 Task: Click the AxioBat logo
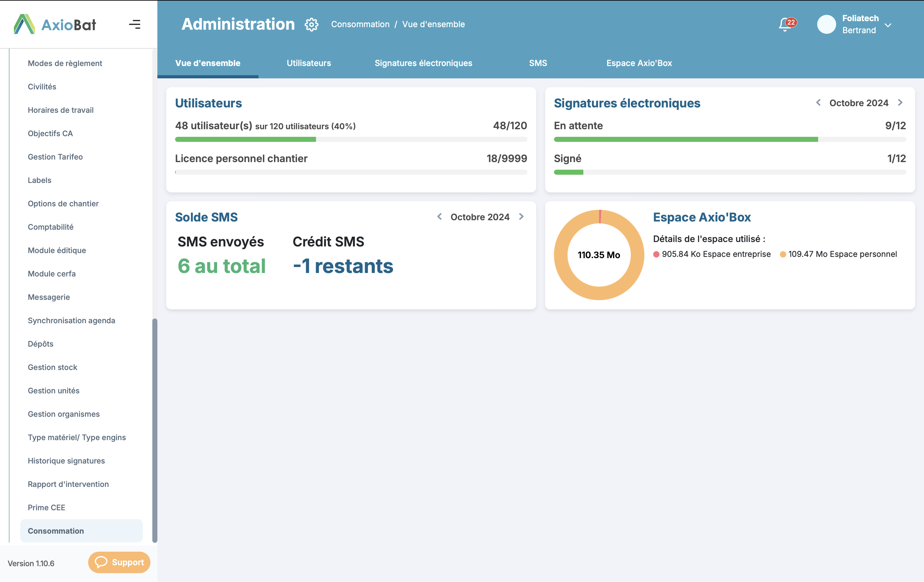[x=55, y=25]
